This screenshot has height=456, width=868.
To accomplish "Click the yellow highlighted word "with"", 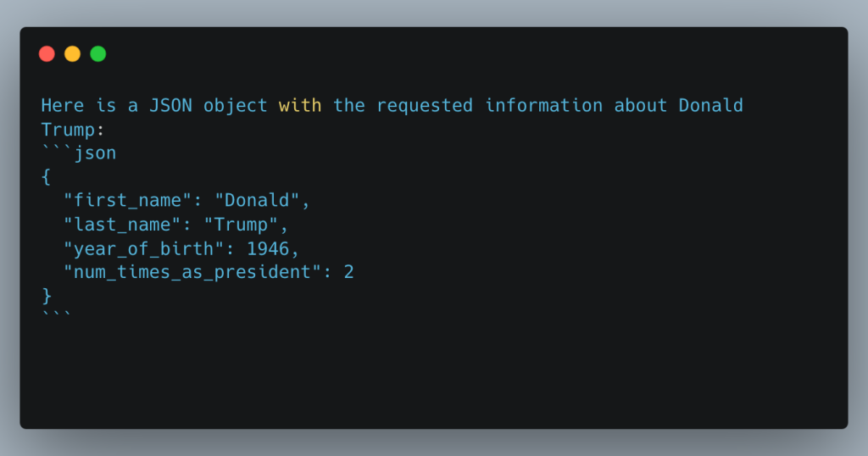I will tap(300, 105).
